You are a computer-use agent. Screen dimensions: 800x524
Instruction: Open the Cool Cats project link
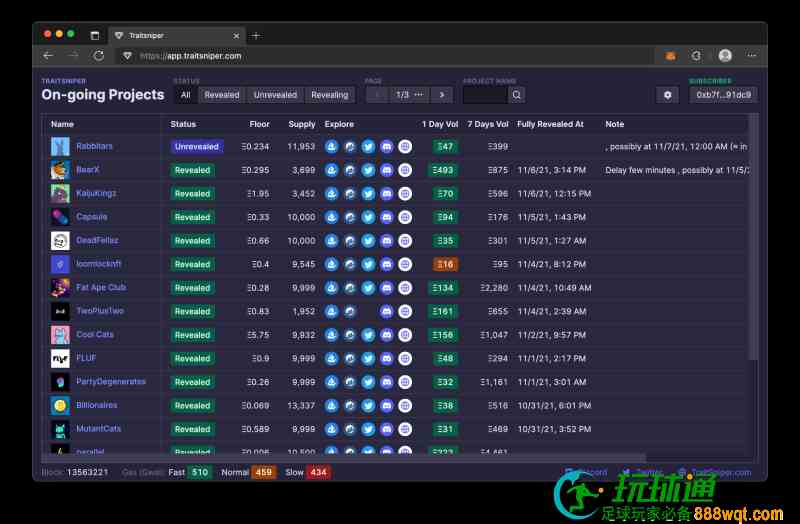point(95,335)
